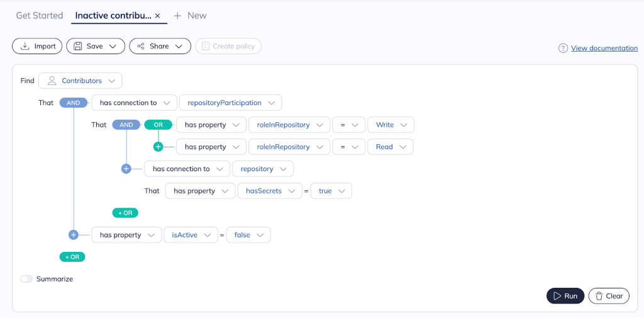Open the repositoryParticipation dropdown

[x=230, y=103]
